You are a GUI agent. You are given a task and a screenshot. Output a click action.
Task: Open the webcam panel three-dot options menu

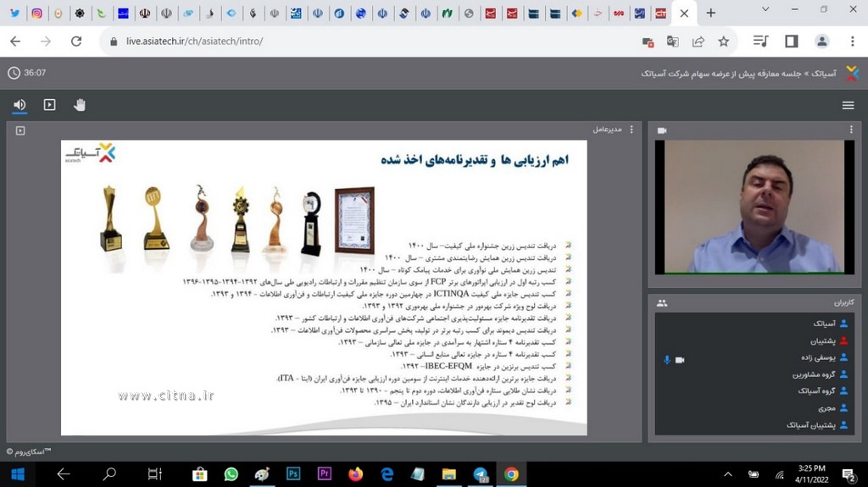851,130
